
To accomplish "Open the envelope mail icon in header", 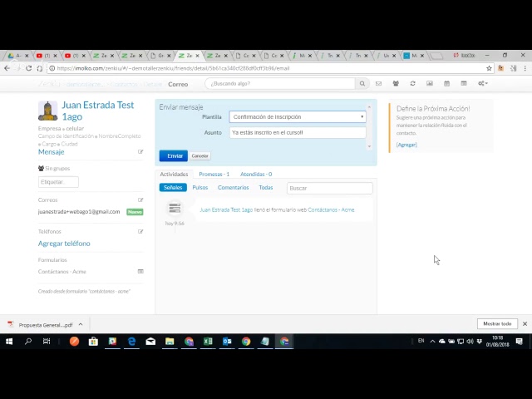I will [378, 83].
